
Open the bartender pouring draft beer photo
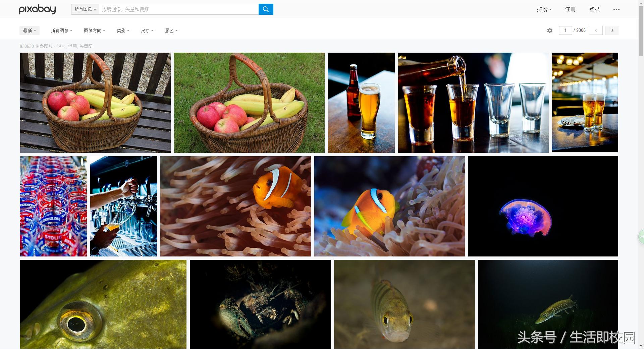(123, 206)
